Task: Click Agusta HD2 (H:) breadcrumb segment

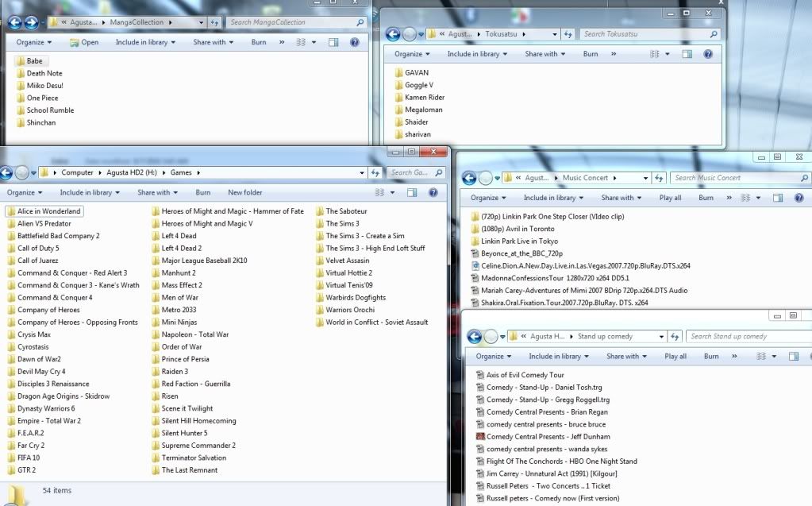Action: click(x=132, y=172)
